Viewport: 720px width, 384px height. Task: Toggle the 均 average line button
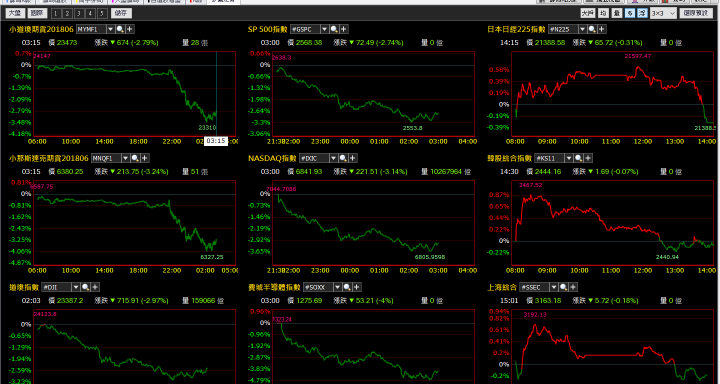(604, 13)
